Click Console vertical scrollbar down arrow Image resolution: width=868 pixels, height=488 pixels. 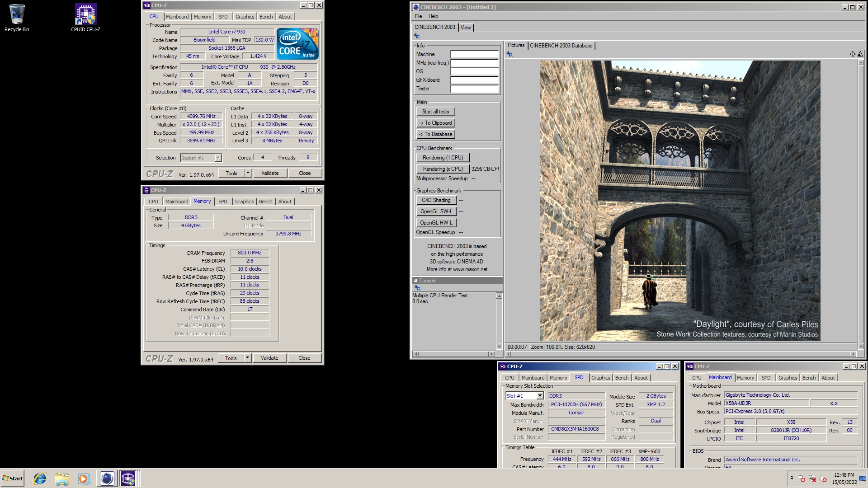pyautogui.click(x=499, y=347)
